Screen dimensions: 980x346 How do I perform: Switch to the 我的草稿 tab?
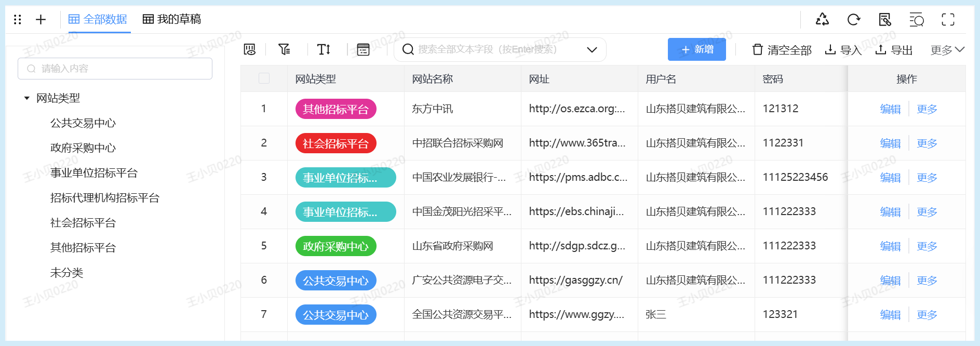(x=172, y=19)
